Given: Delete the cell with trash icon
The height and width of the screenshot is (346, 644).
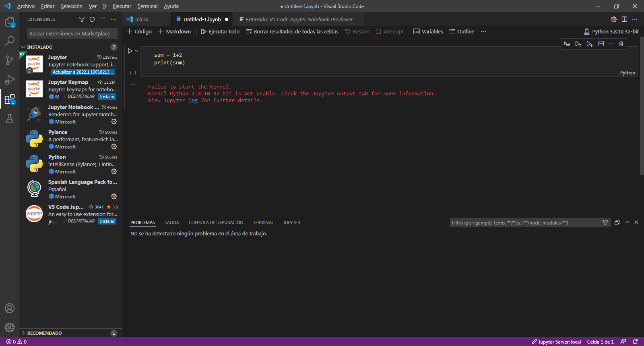Looking at the screenshot, I should (621, 43).
